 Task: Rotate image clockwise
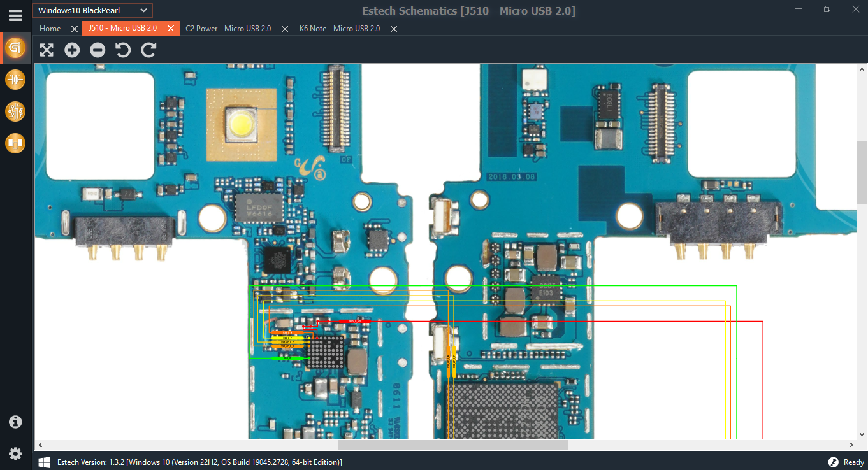pos(148,50)
